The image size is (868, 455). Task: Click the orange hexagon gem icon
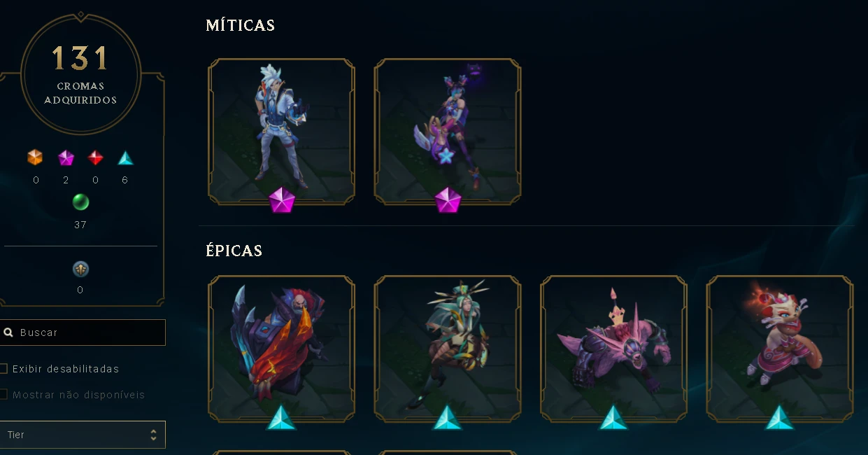click(36, 157)
